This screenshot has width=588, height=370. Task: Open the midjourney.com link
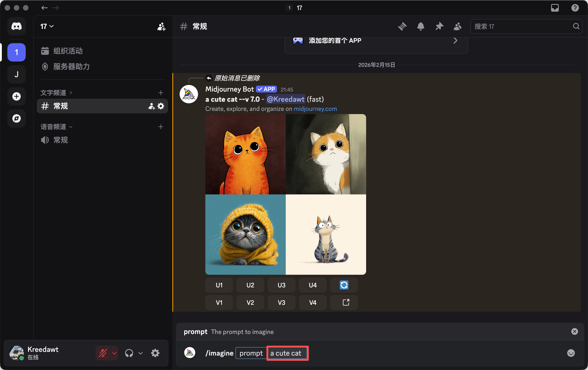coord(315,109)
